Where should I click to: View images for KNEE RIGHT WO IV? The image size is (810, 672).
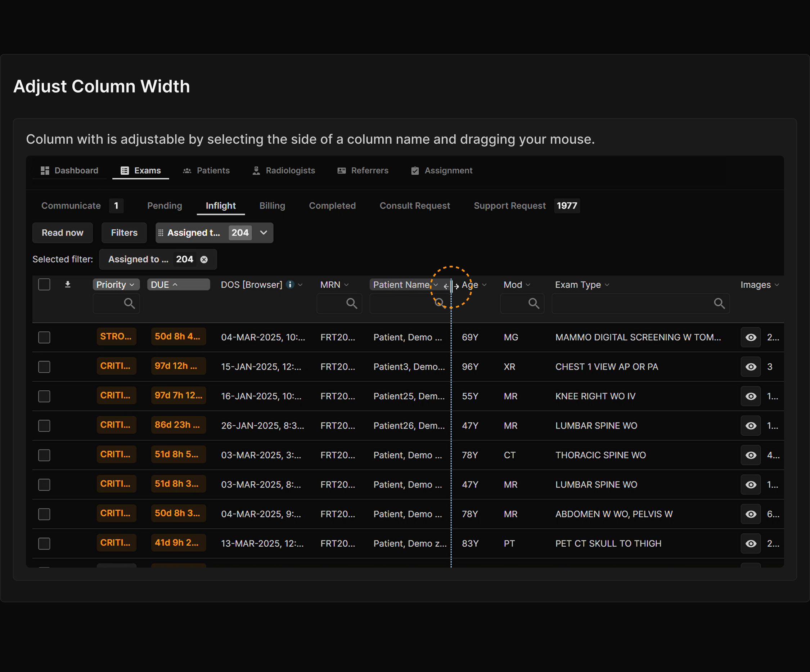(751, 397)
